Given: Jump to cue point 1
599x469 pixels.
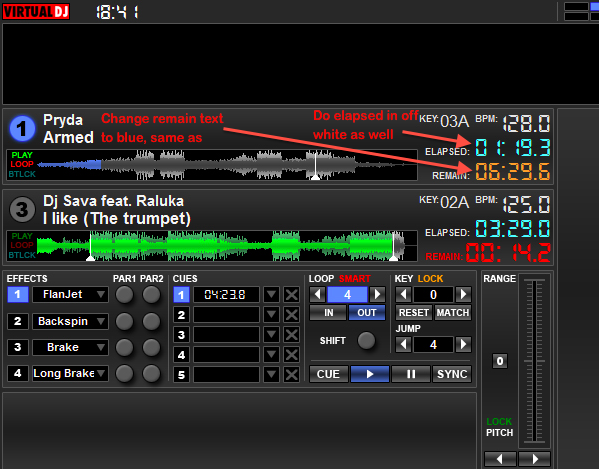Looking at the screenshot, I should [181, 294].
